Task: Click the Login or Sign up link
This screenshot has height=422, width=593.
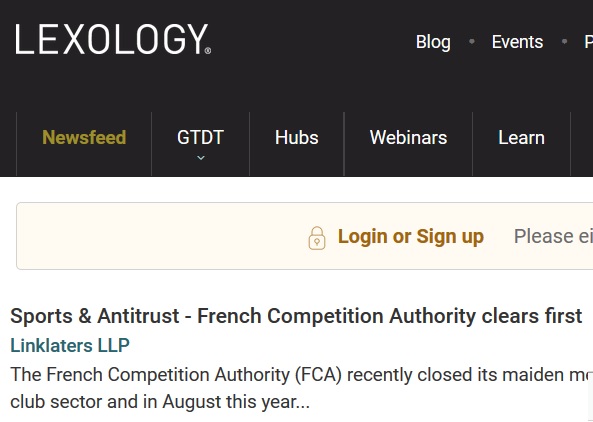Action: (x=411, y=237)
